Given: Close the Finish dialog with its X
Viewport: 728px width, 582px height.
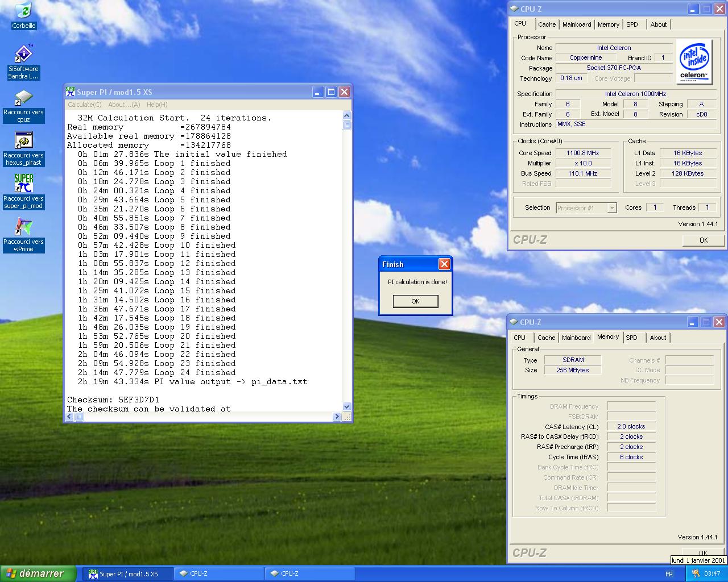Looking at the screenshot, I should [x=444, y=264].
